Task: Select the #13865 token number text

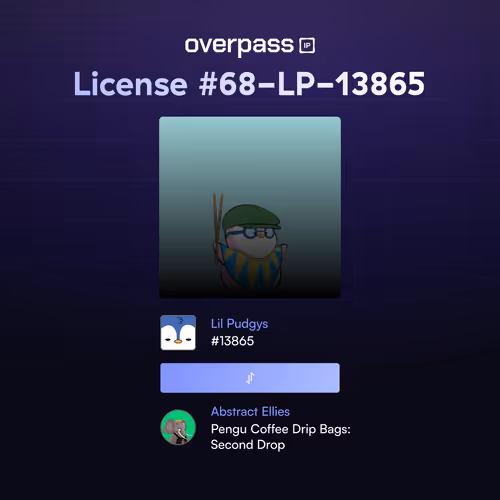Action: [232, 341]
